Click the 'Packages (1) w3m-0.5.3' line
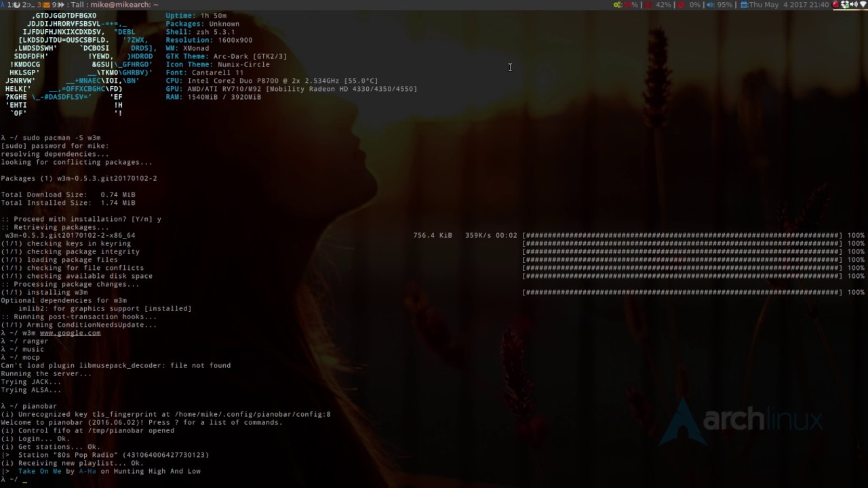The height and width of the screenshot is (488, 868). pyautogui.click(x=79, y=178)
